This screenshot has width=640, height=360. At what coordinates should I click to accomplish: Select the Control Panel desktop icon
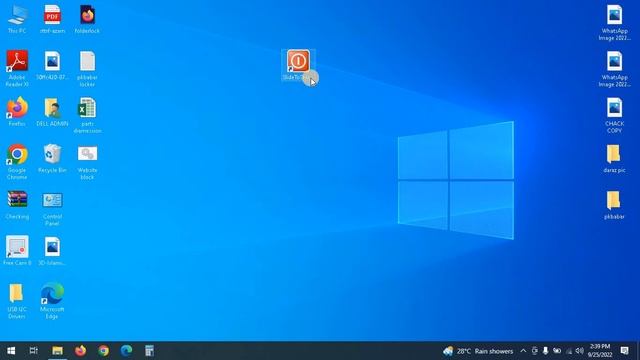click(52, 209)
